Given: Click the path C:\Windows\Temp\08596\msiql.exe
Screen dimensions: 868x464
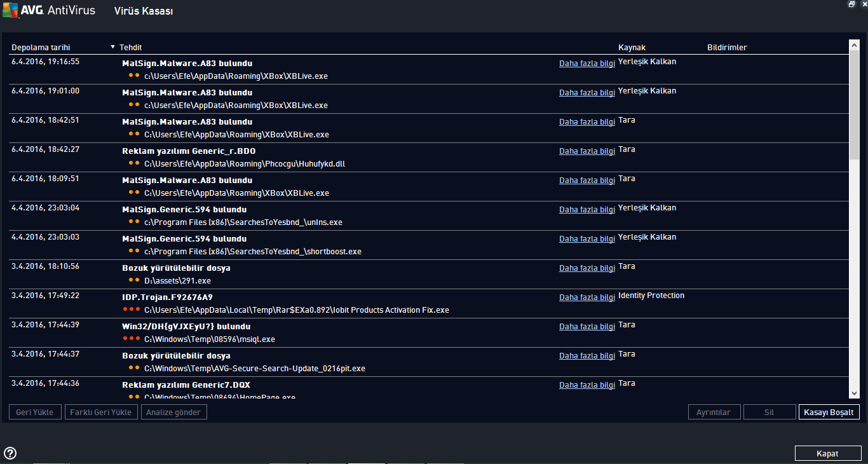Looking at the screenshot, I should click(x=210, y=339).
